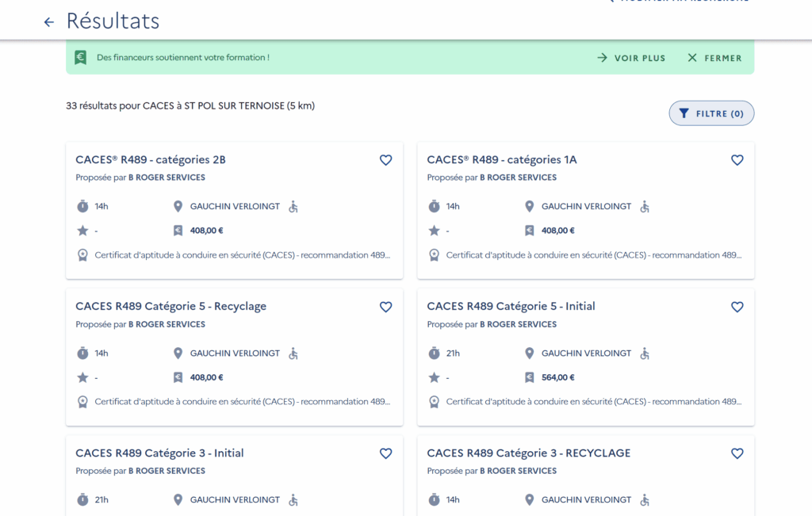This screenshot has height=516, width=812.
Task: Click the price icon in Catégorie 5 - Recyclage card
Action: tap(178, 377)
